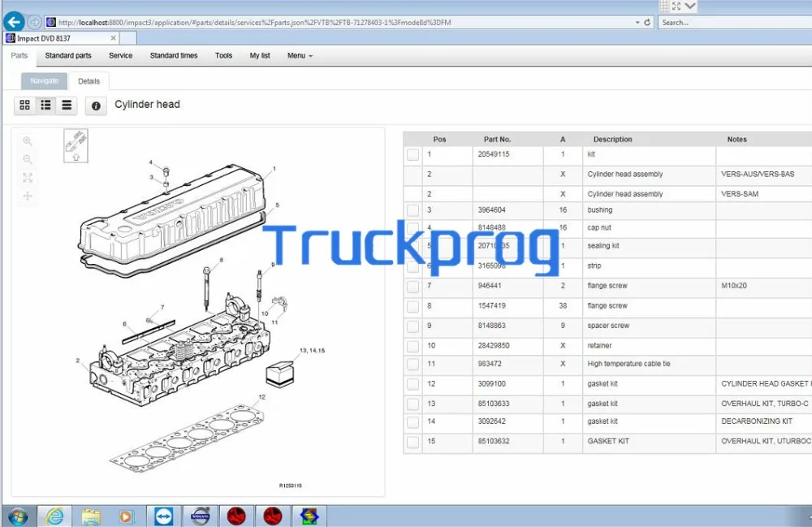Click the browser Search box
The image size is (812, 527).
736,22
